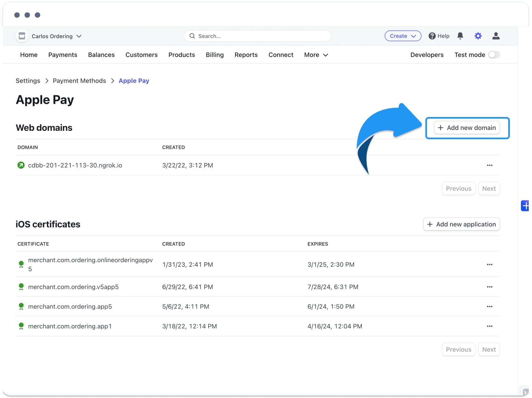Image resolution: width=532 pixels, height=398 pixels.
Task: Select merchant.com.ordering.v5app5 certificate name
Action: point(73,287)
